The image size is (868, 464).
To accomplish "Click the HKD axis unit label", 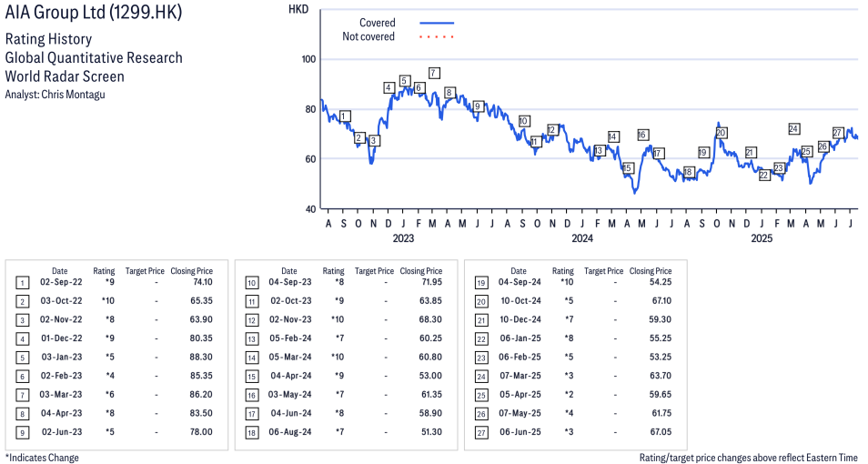I will tap(298, 10).
